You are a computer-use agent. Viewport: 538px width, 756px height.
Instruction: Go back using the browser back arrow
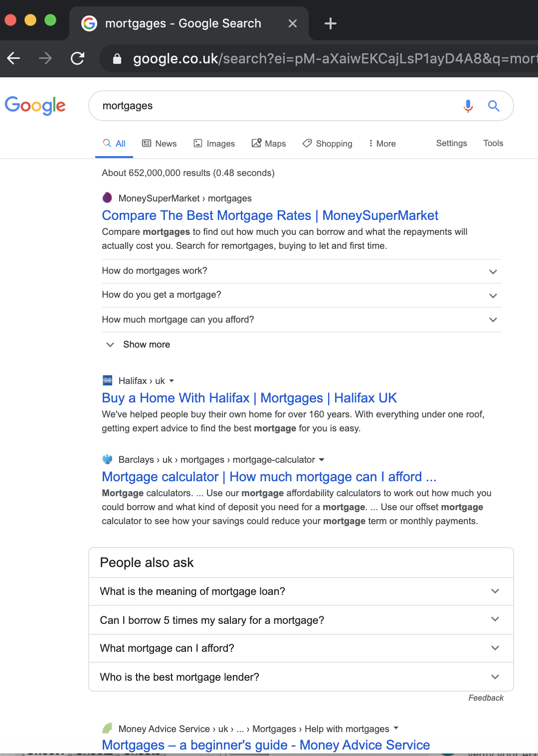click(x=13, y=58)
